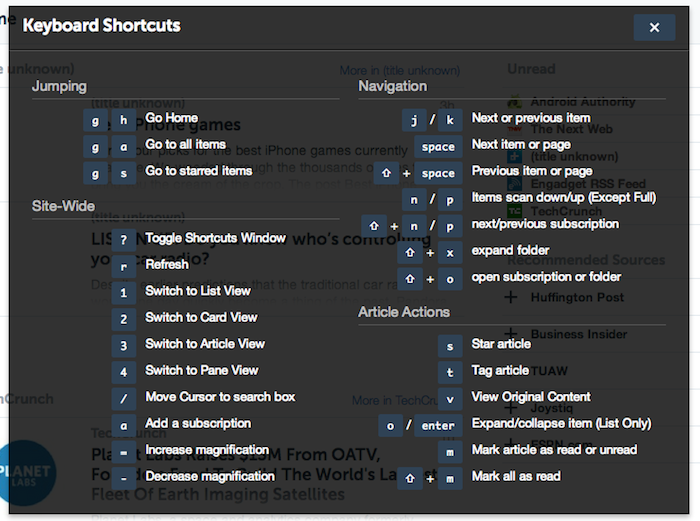Screen dimensions: 700x521
Task: Click the plus icon next to Business Insider
Action: pyautogui.click(x=512, y=334)
